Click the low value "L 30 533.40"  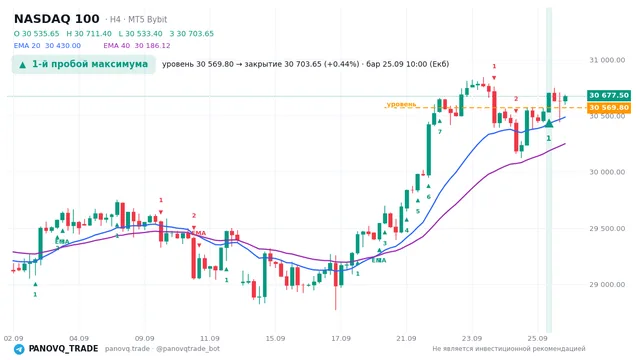point(140,33)
